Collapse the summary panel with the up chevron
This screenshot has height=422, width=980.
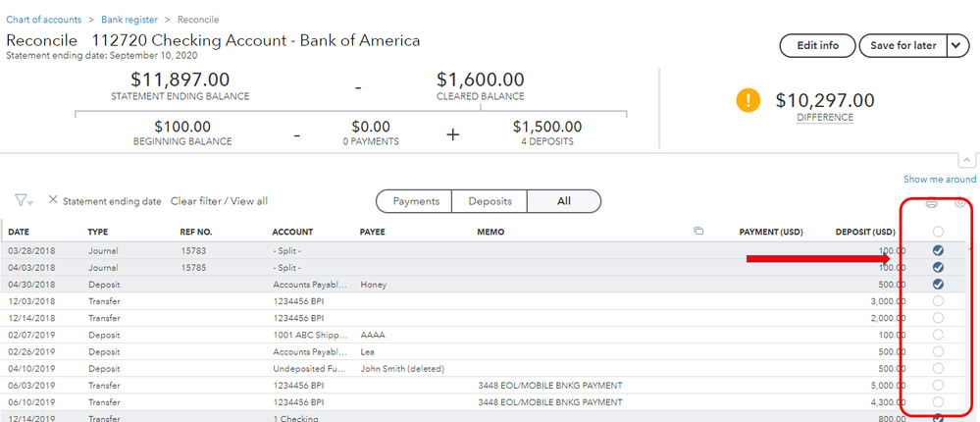click(966, 159)
